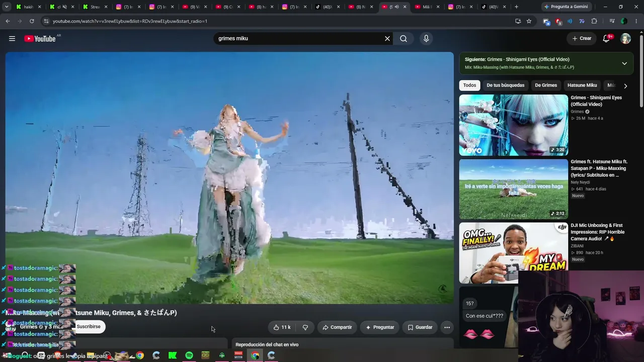This screenshot has width=644, height=362.
Task: Open Chrome's three-dot menu
Action: (x=636, y=21)
